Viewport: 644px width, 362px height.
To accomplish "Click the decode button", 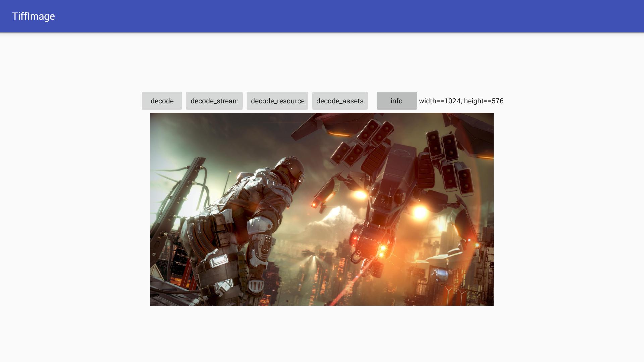I will [x=162, y=101].
